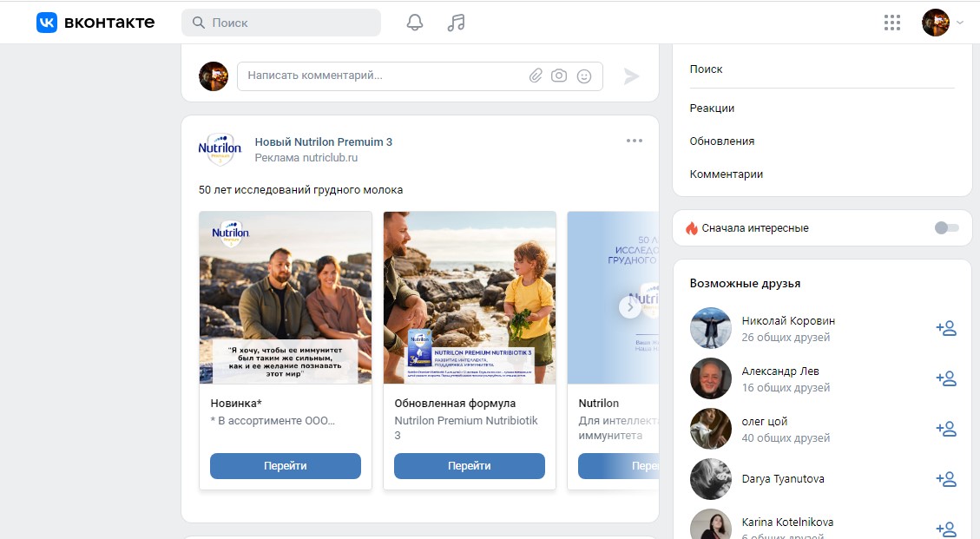Screen dimensions: 980x539
Task: Click the paperclip attach icon
Action: tap(536, 76)
